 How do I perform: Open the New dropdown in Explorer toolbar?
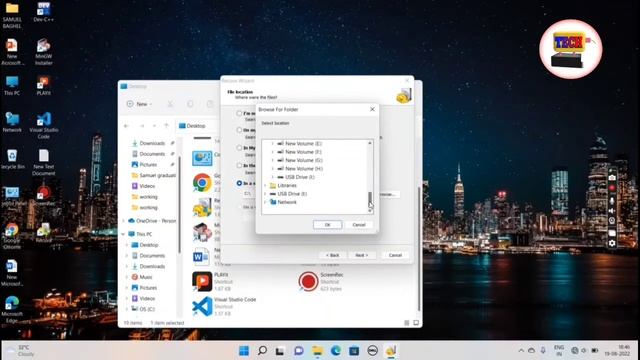(140, 104)
